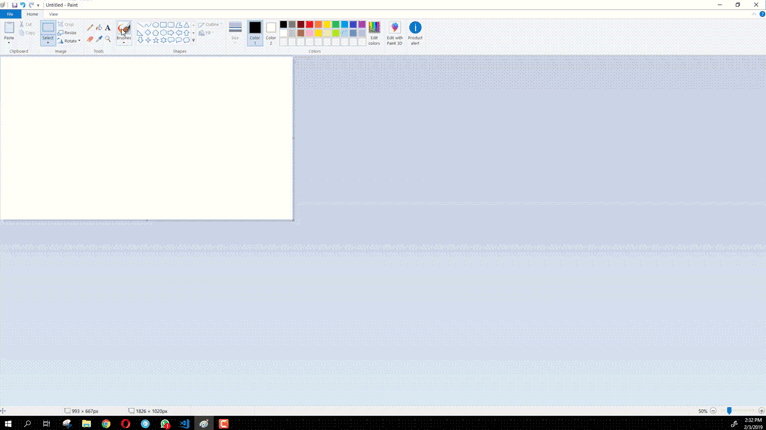Image resolution: width=766 pixels, height=430 pixels.
Task: Open Edit with Paint 3D
Action: point(395,33)
